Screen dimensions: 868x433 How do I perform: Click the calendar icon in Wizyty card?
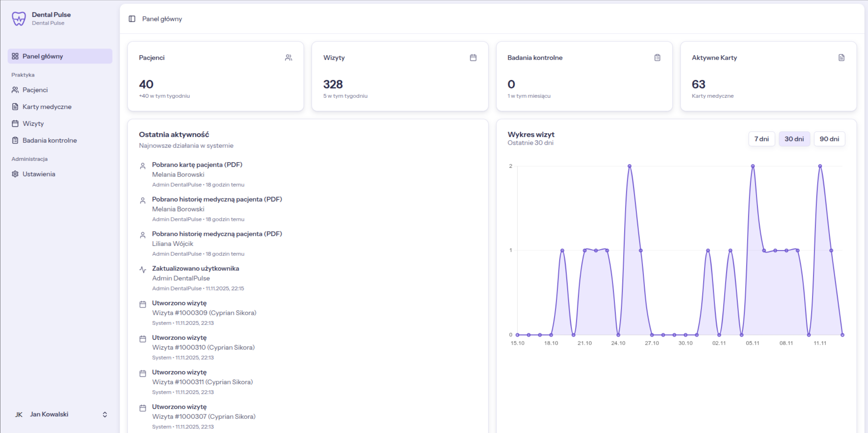(473, 58)
